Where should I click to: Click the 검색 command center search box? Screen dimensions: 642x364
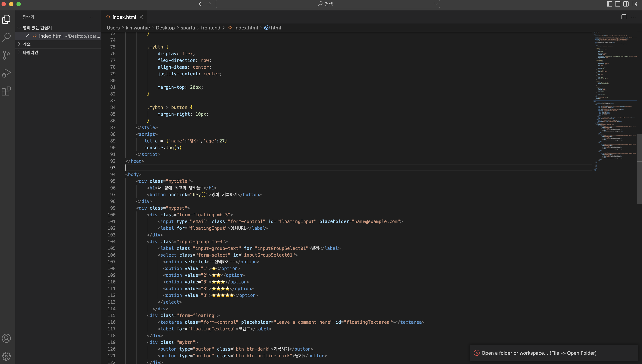tap(328, 4)
